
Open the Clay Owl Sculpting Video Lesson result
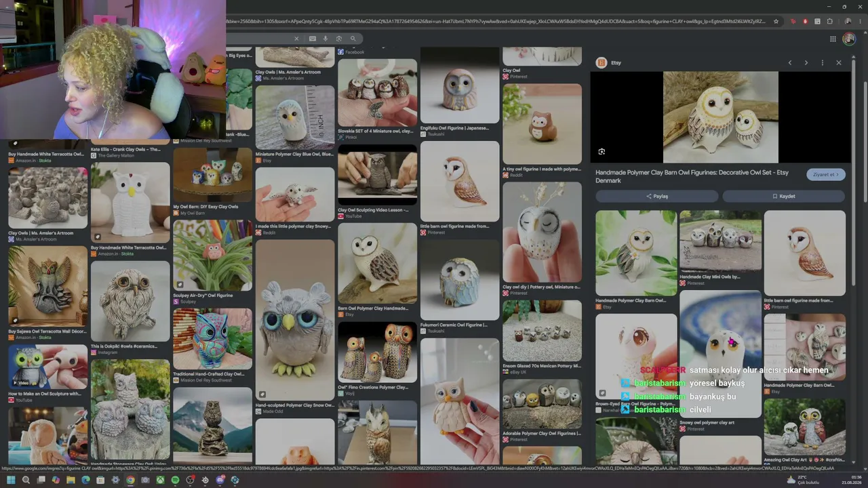point(377,176)
